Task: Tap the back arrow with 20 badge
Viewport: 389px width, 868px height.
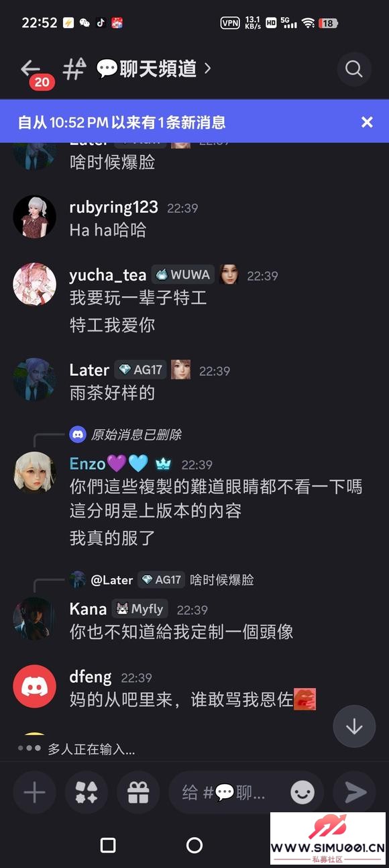Action: [34, 73]
